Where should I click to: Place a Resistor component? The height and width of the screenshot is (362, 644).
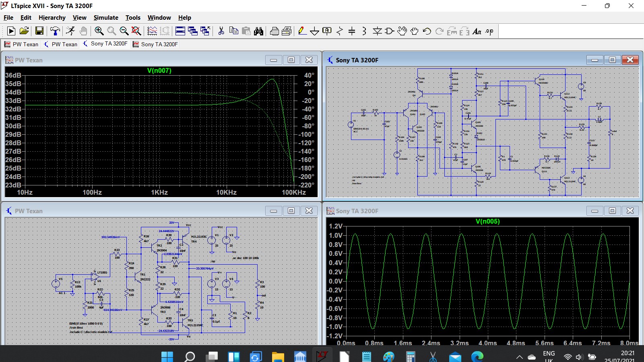(x=340, y=31)
